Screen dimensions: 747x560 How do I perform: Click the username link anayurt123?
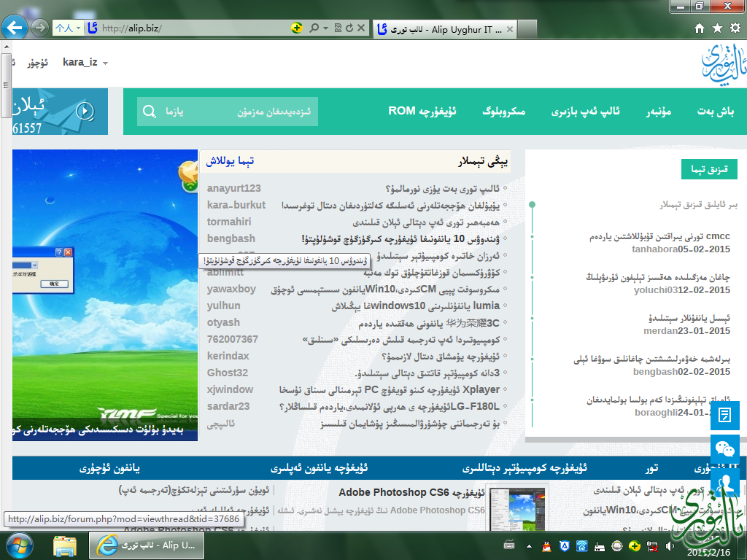pyautogui.click(x=233, y=189)
